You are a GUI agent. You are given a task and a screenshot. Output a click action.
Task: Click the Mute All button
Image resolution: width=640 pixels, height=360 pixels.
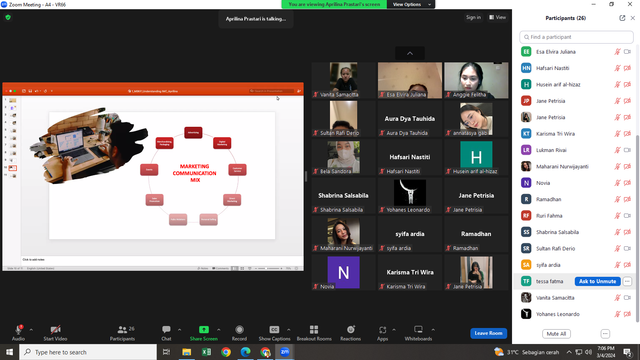pos(556,334)
